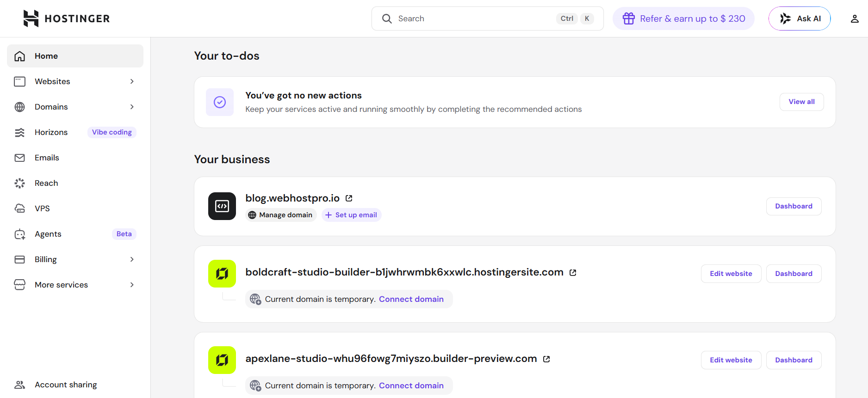Click the Domains globe icon
This screenshot has width=868, height=398.
pos(19,107)
